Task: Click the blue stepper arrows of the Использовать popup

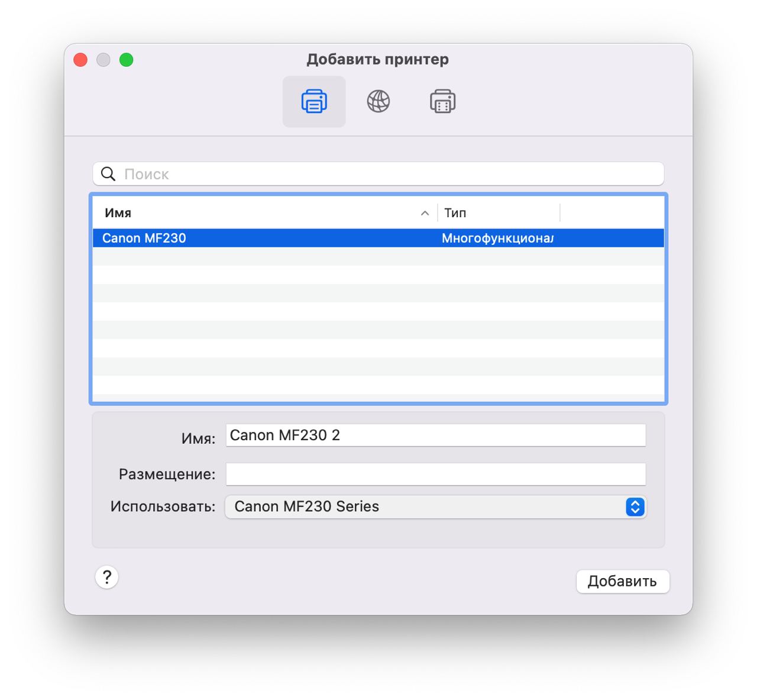Action: tap(635, 507)
